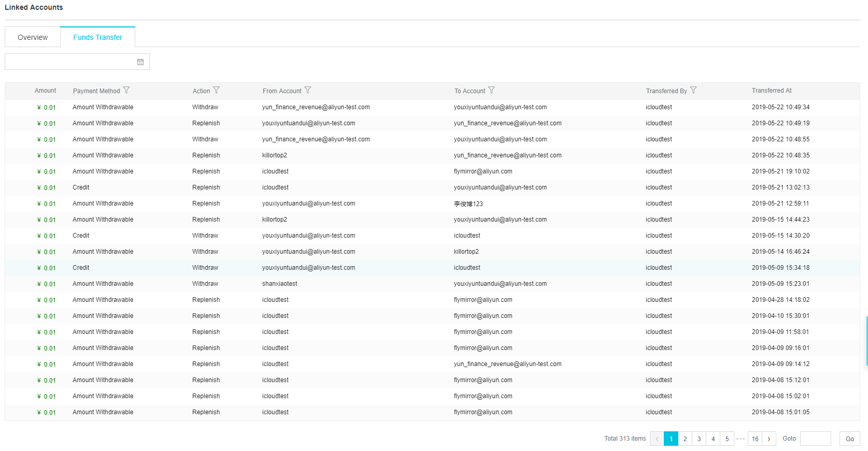Screen dimensions: 868x451
Task: Select timestamp 2019-05-22 10:49:34
Action: (x=780, y=107)
